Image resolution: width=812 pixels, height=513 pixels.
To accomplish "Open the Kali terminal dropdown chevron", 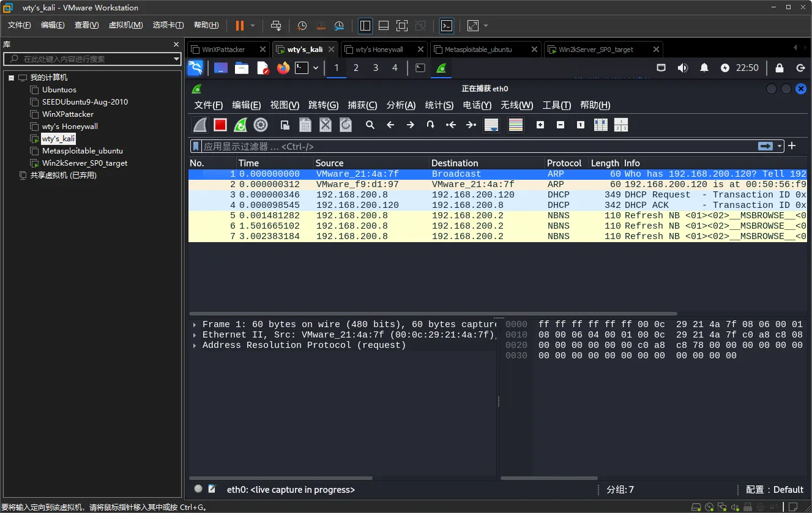I will 316,68.
